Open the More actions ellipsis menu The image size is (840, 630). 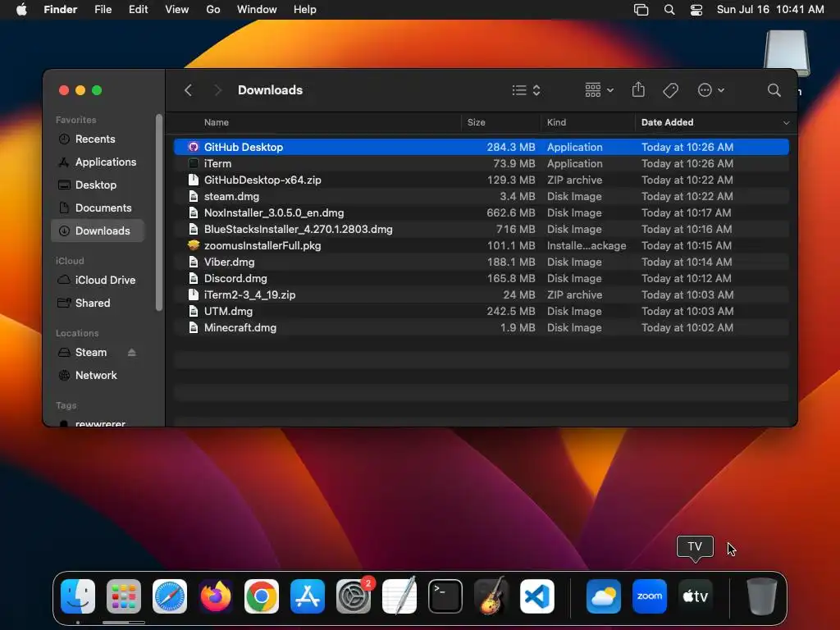tap(711, 90)
